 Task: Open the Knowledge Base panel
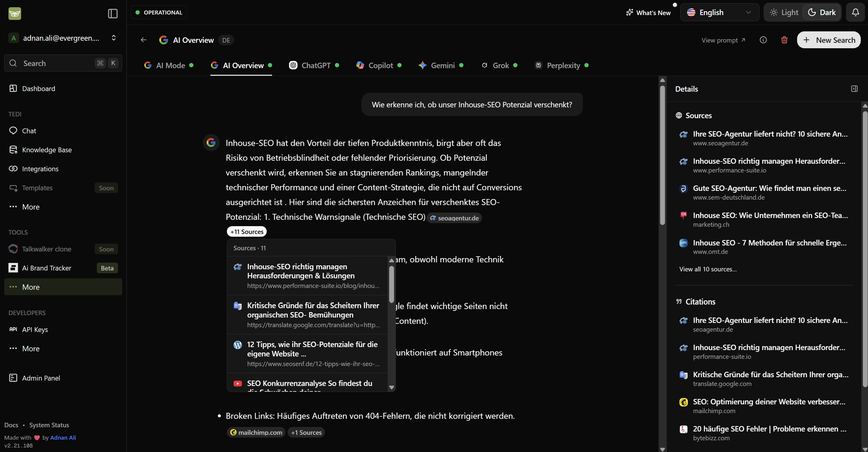(x=47, y=150)
